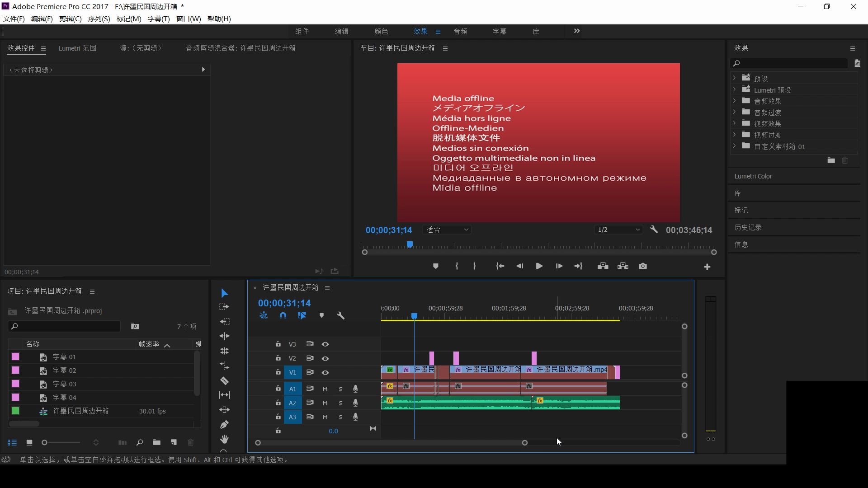Image resolution: width=868 pixels, height=488 pixels.
Task: Open 剪辑(C) menu
Action: (70, 19)
